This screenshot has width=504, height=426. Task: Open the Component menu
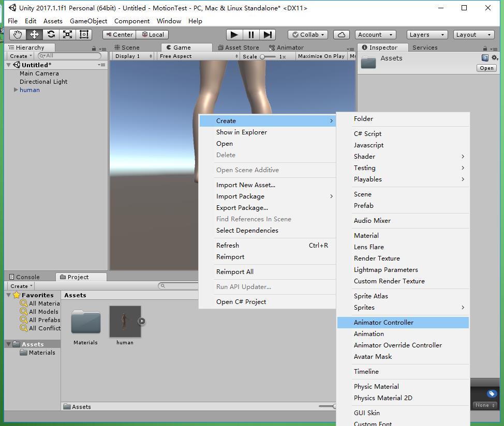tap(132, 21)
